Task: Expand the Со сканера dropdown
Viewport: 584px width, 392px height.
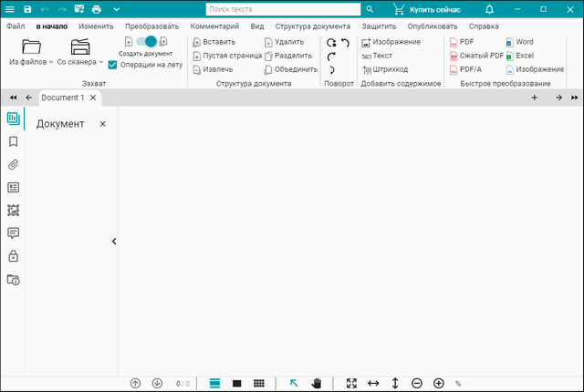Action: tap(79, 62)
